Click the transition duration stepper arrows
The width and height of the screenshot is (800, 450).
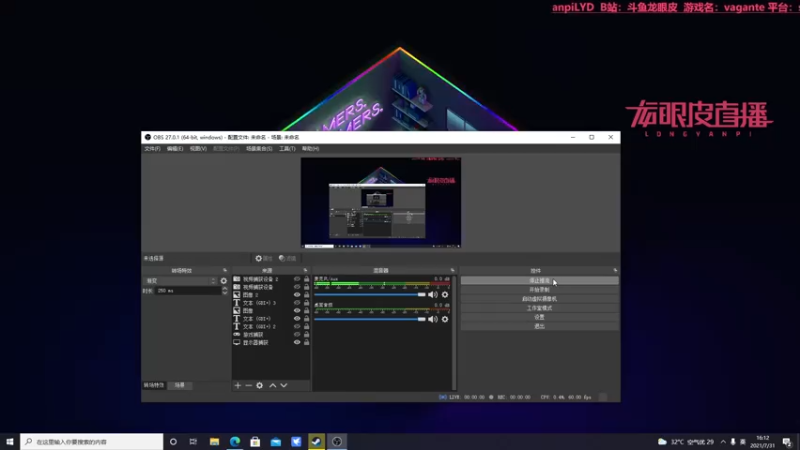pyautogui.click(x=225, y=291)
